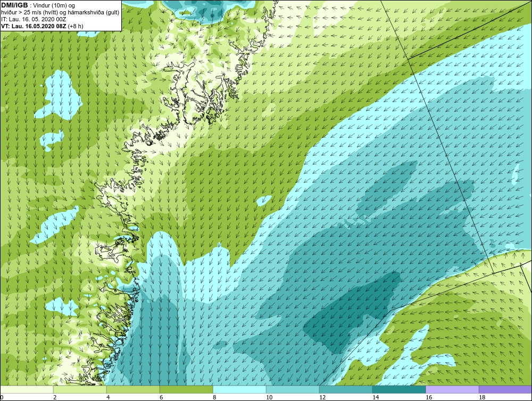Click the 'IT: Lau. 16. 05. 2020 00Z' line
This screenshot has width=532, height=401.
[x=34, y=19]
